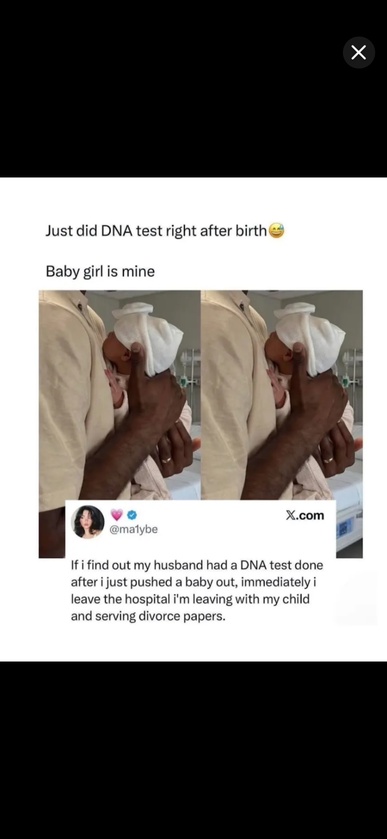
Task: Tap the @ma1ybe profile avatar
Action: [x=88, y=521]
